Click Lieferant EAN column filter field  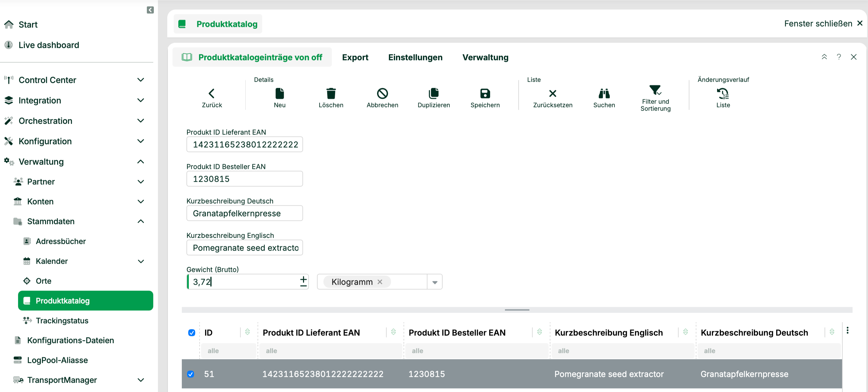[331, 351]
